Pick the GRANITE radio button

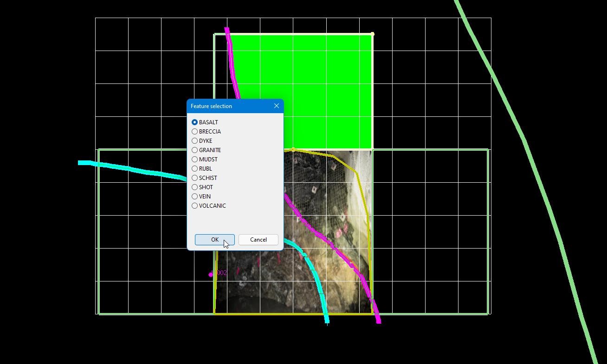click(195, 150)
